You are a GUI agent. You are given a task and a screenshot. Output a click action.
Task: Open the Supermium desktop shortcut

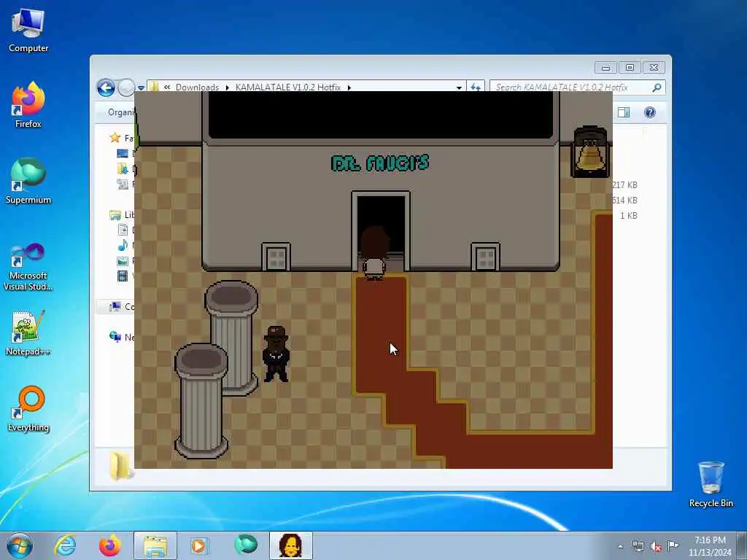coord(28,181)
